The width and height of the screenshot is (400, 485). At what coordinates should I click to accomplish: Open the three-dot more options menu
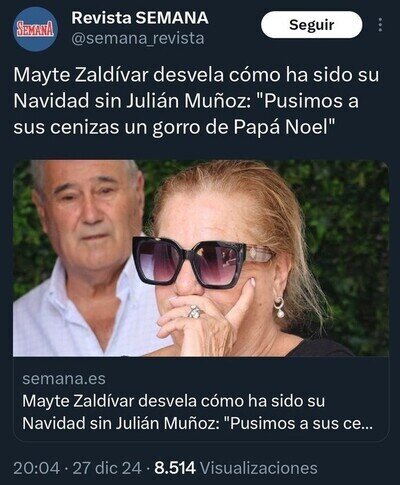point(380,25)
